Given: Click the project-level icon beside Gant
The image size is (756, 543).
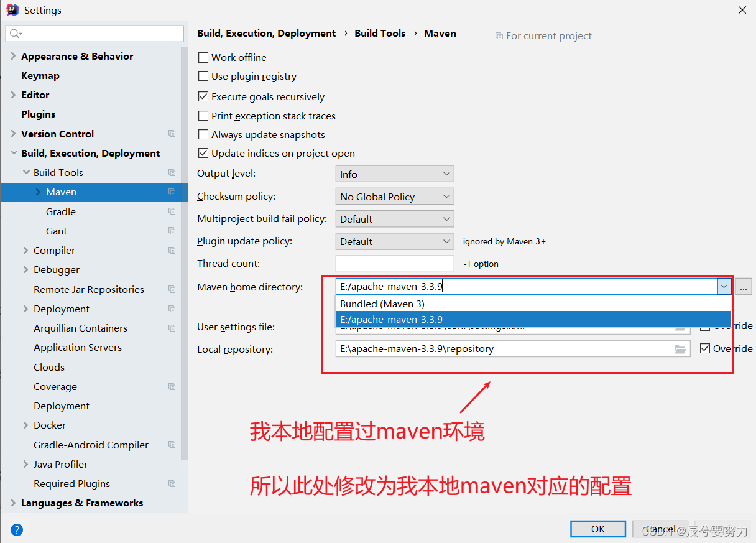Looking at the screenshot, I should pyautogui.click(x=172, y=231).
